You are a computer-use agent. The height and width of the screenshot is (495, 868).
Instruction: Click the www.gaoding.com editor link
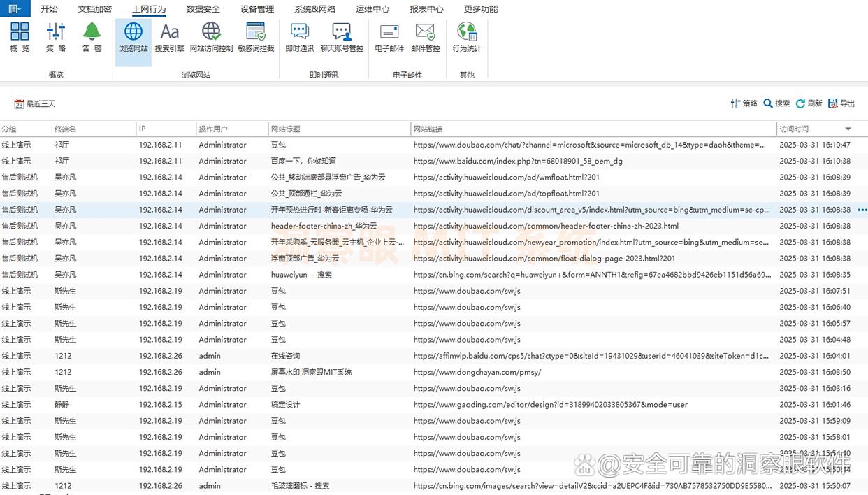550,405
